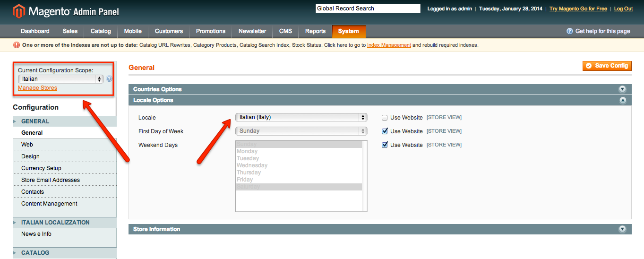This screenshot has width=644, height=259.
Task: Click the help question-mark icon beside scope dropdown
Action: click(109, 79)
